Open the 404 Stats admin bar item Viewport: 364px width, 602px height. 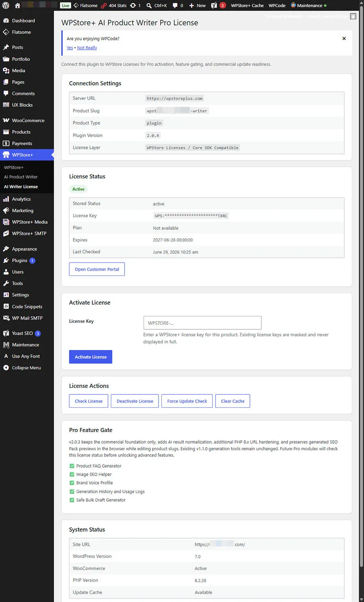(114, 6)
